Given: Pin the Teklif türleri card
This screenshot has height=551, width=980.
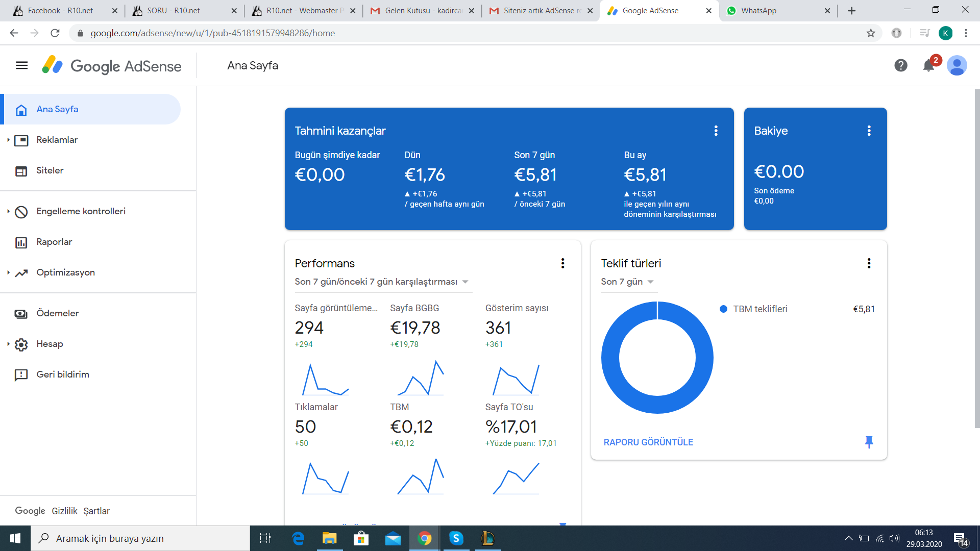Looking at the screenshot, I should (x=869, y=442).
